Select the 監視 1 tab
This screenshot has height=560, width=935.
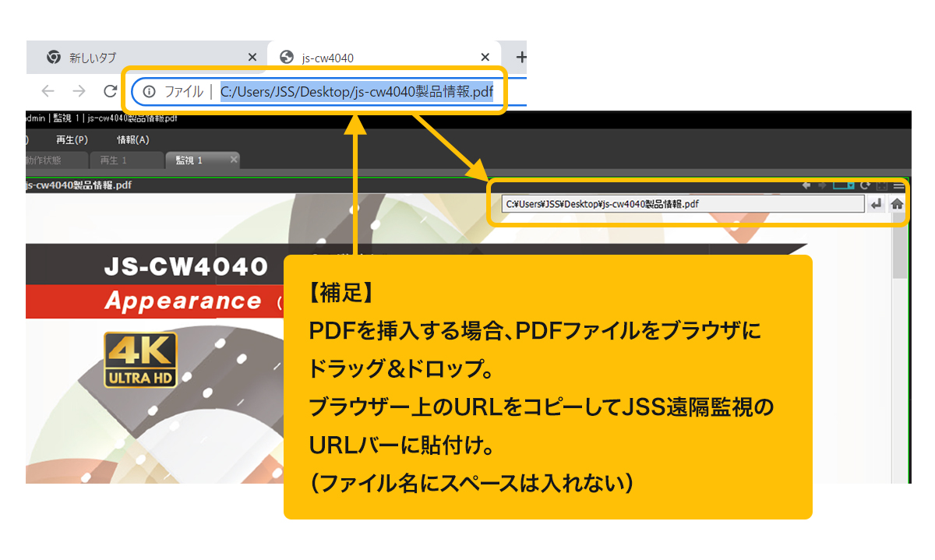202,160
